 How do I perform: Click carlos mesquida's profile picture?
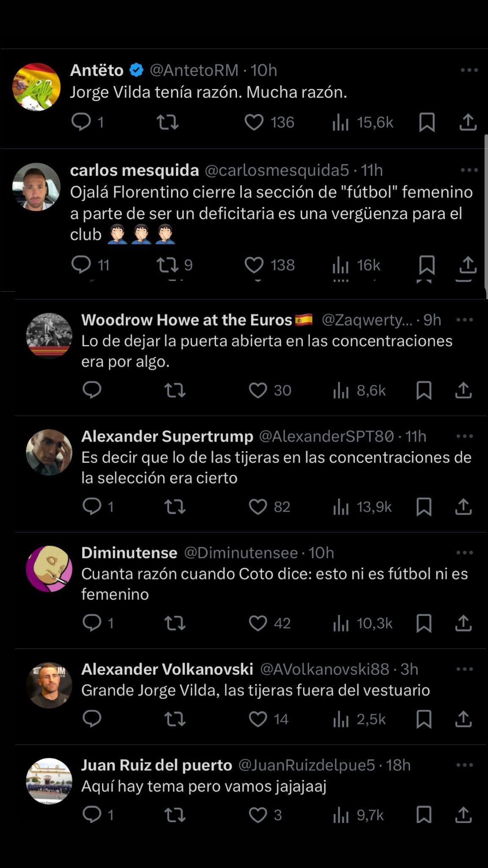click(x=36, y=186)
